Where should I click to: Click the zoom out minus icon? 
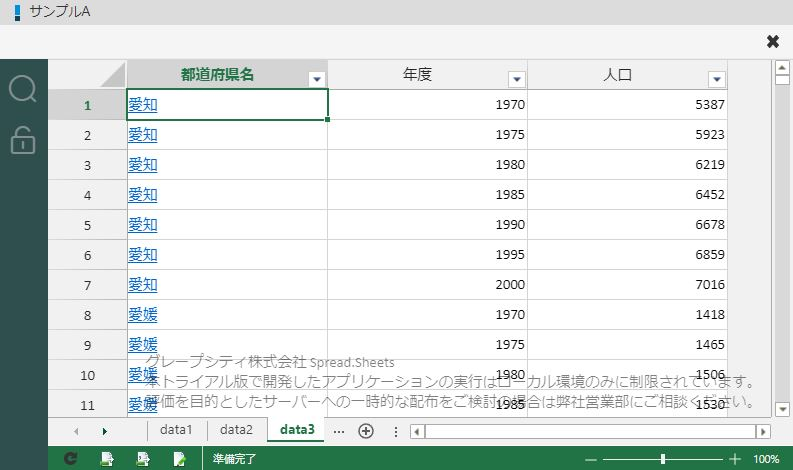591,459
